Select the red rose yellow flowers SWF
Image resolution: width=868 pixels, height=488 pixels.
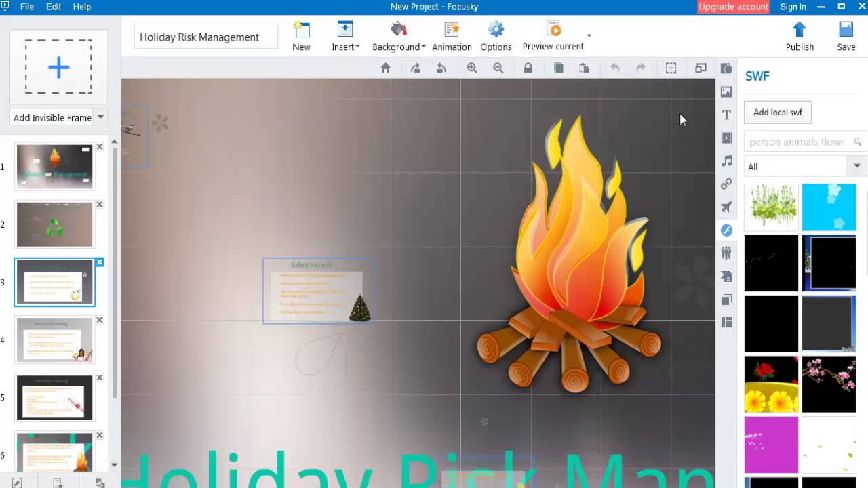pos(771,384)
